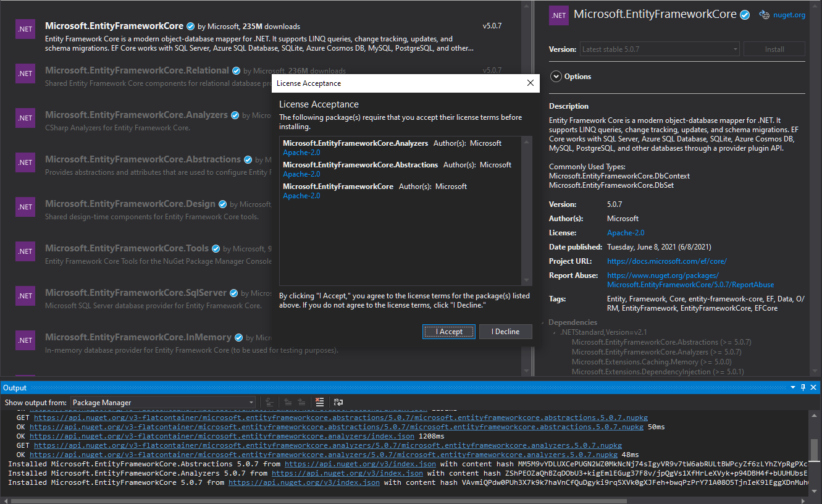Open the Apache-2.0 License link in details pane
This screenshot has width=822, height=504.
pyautogui.click(x=626, y=233)
